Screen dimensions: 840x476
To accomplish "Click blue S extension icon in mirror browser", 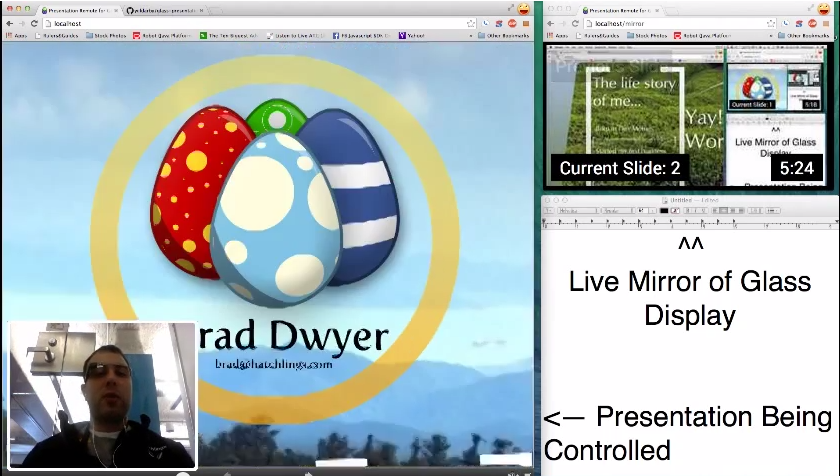I will pos(799,24).
